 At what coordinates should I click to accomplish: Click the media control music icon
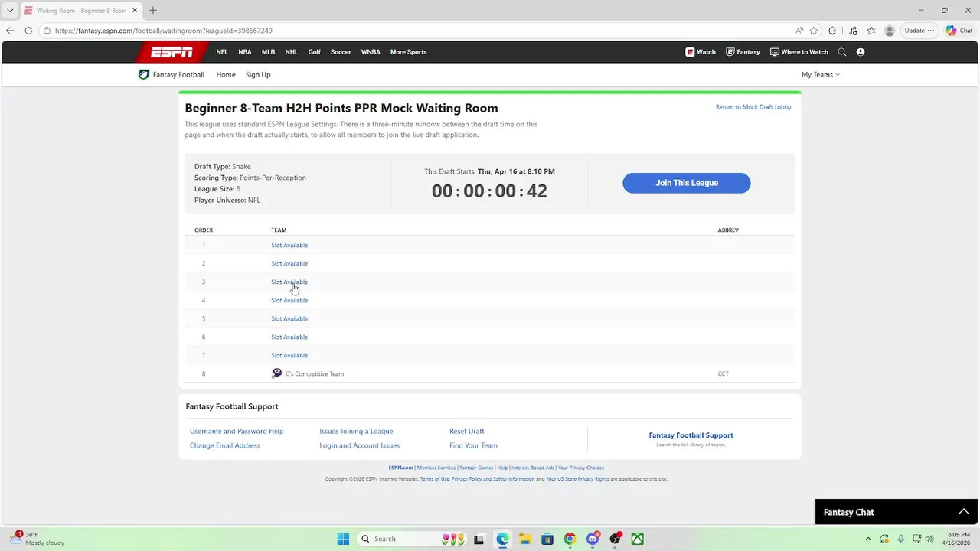pos(853,31)
